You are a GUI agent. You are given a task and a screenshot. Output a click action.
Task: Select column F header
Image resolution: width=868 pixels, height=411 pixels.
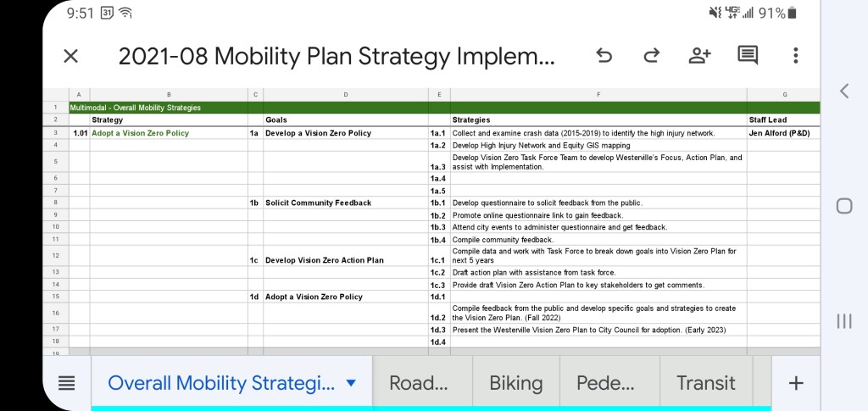point(598,94)
